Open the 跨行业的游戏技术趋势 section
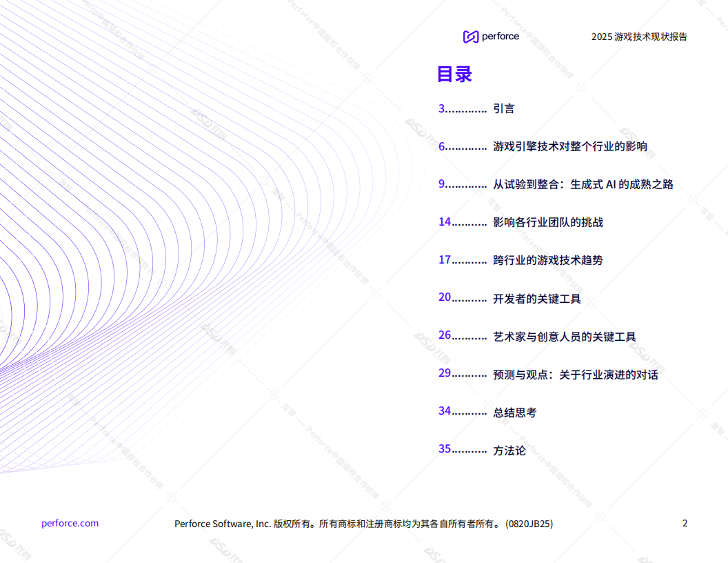 pos(548,260)
